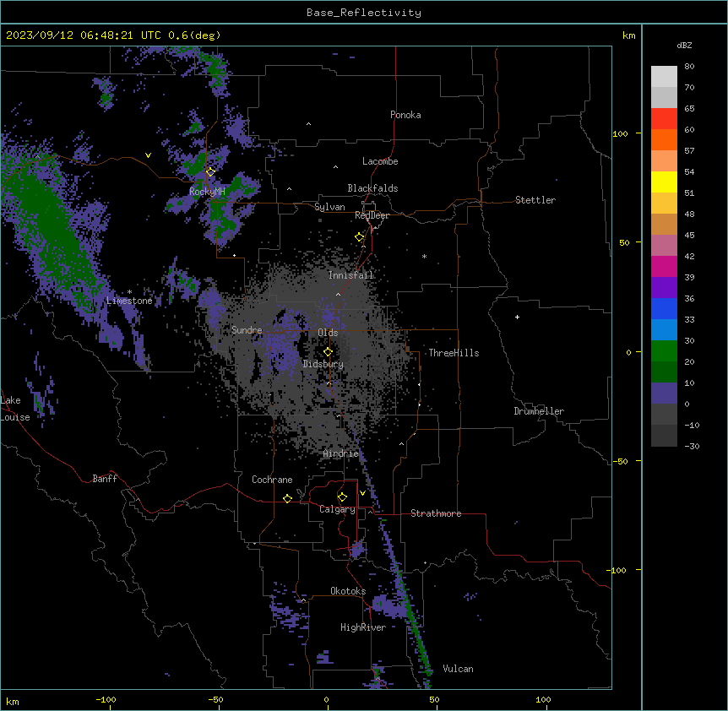Click the Olds city label
Screen dimensions: 728x711
point(328,333)
